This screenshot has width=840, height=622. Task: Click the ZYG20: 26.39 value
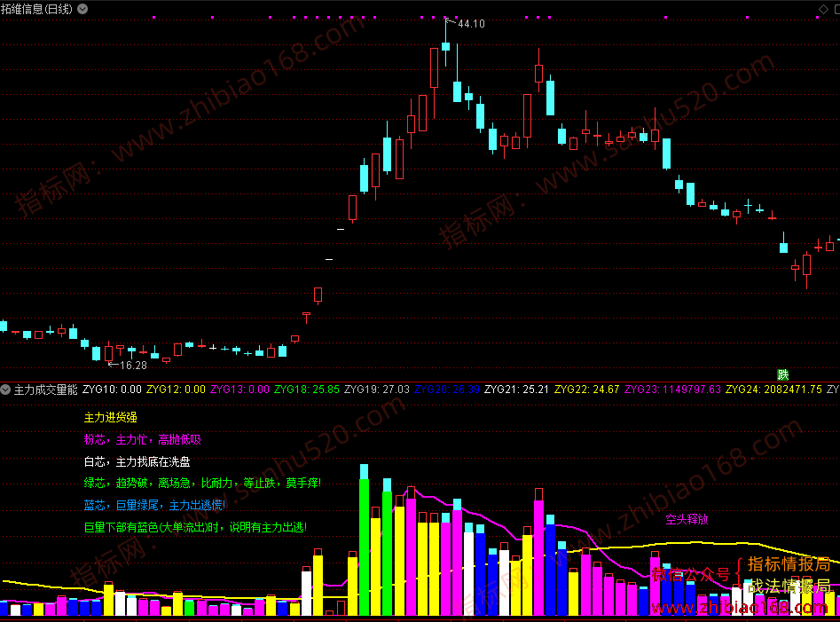tap(447, 390)
